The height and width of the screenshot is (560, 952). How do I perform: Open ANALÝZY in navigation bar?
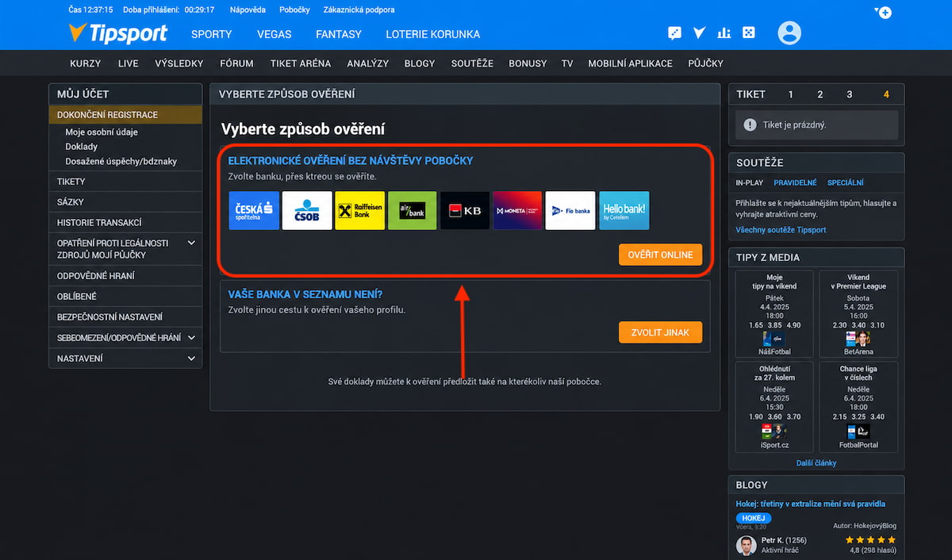pyautogui.click(x=367, y=63)
